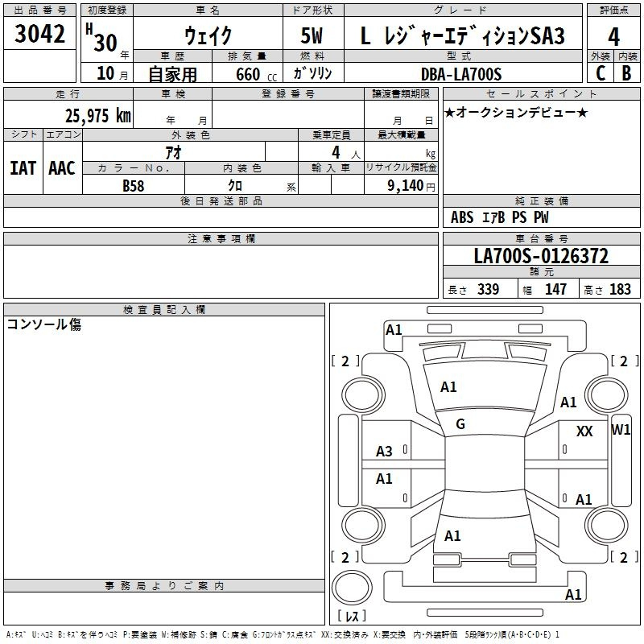Select sales point オークションデビュー text
This screenshot has height=644, width=644.
click(x=516, y=112)
